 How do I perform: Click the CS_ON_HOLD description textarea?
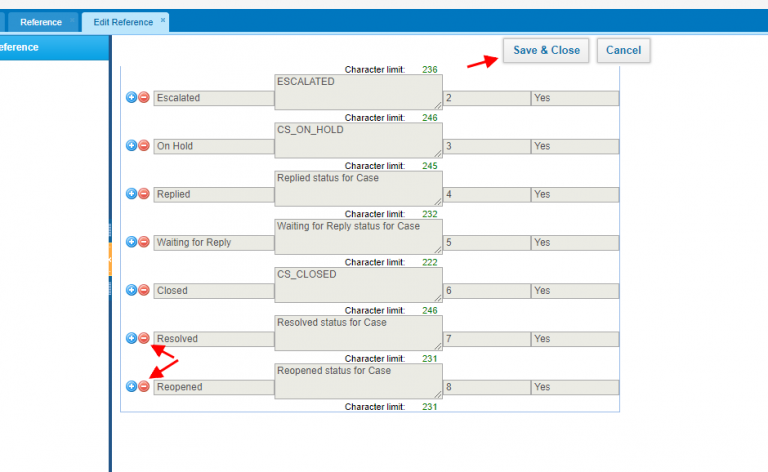pyautogui.click(x=359, y=140)
